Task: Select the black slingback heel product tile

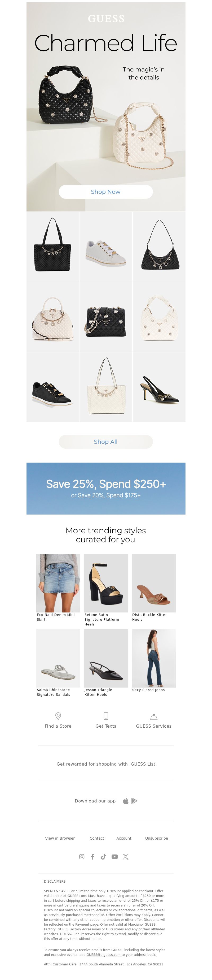Action: [159, 387]
